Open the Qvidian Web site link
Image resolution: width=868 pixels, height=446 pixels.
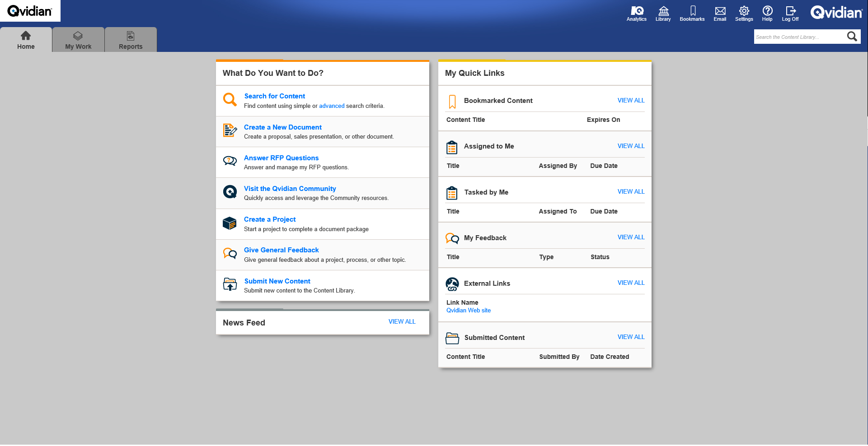469,311
